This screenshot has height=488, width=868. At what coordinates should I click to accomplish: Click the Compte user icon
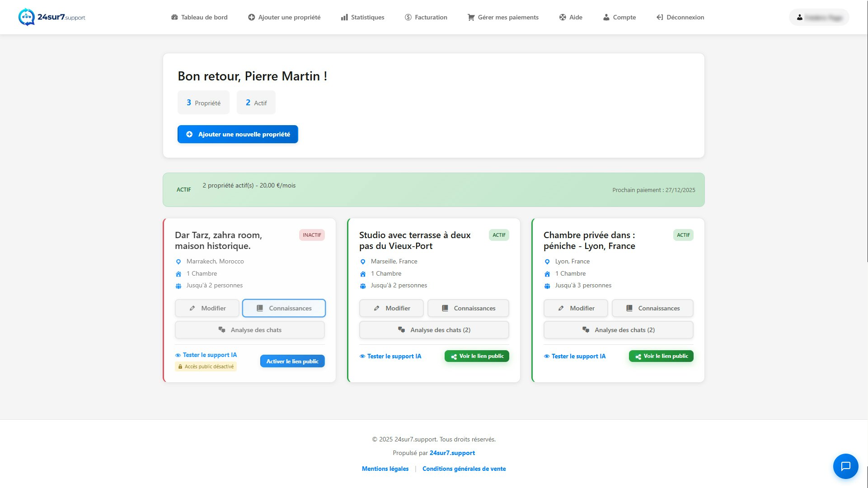tap(605, 17)
